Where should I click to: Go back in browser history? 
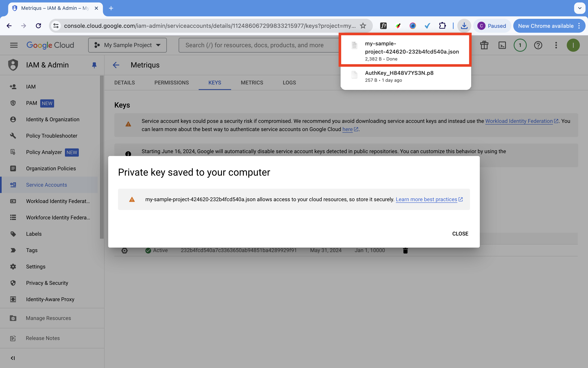pos(9,26)
